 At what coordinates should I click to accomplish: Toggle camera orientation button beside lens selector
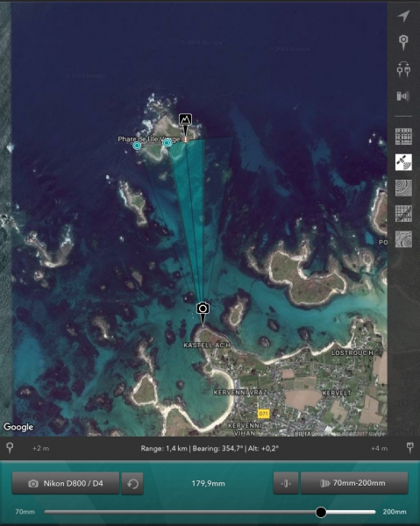pyautogui.click(x=286, y=483)
